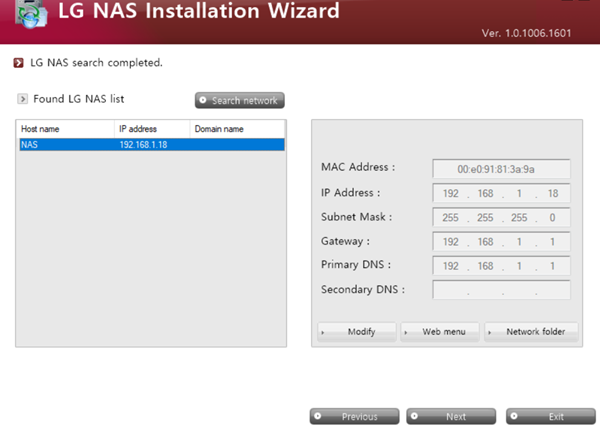Click the Subnet Mask input field

tap(501, 217)
